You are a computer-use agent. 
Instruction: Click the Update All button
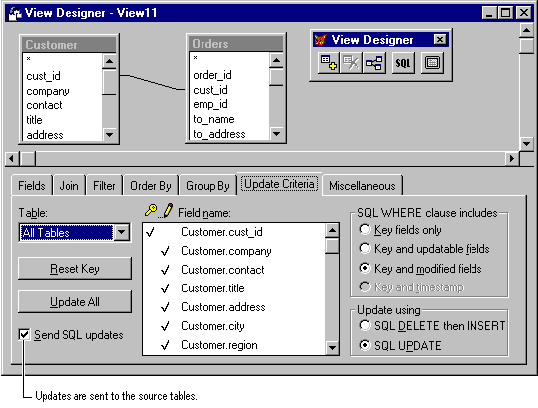[75, 302]
